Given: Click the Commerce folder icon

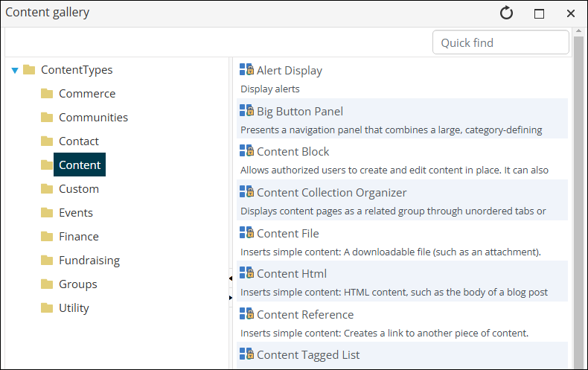Looking at the screenshot, I should point(47,93).
